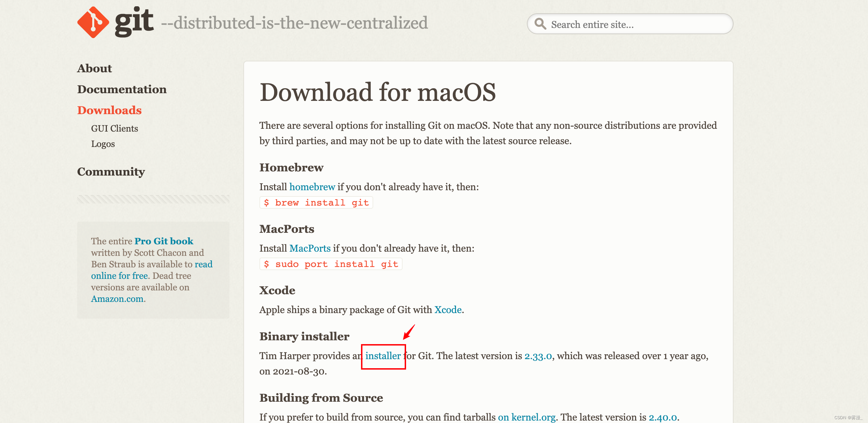Open the homebrew link

[x=312, y=187]
